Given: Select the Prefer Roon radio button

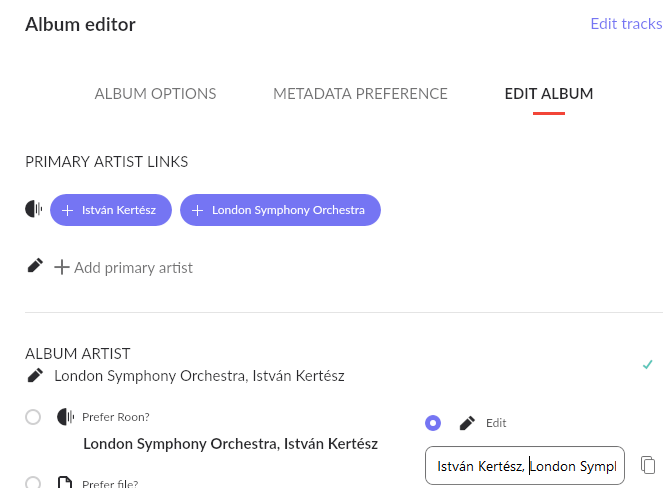Looking at the screenshot, I should 33,417.
